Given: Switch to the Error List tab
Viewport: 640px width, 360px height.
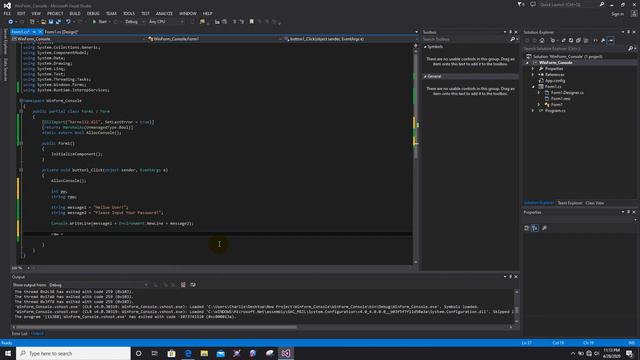Looking at the screenshot, I should pyautogui.click(x=20, y=334).
